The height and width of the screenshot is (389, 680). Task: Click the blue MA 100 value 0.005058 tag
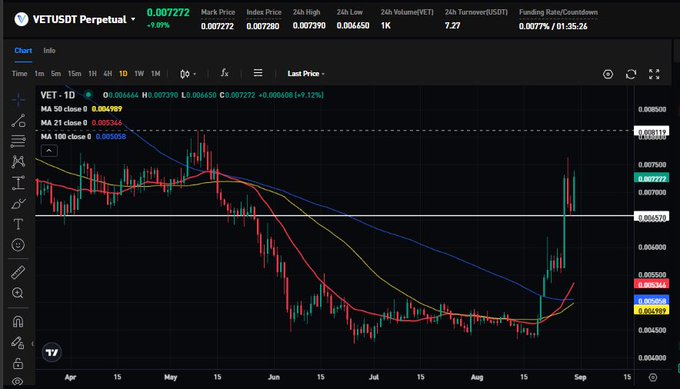point(651,300)
